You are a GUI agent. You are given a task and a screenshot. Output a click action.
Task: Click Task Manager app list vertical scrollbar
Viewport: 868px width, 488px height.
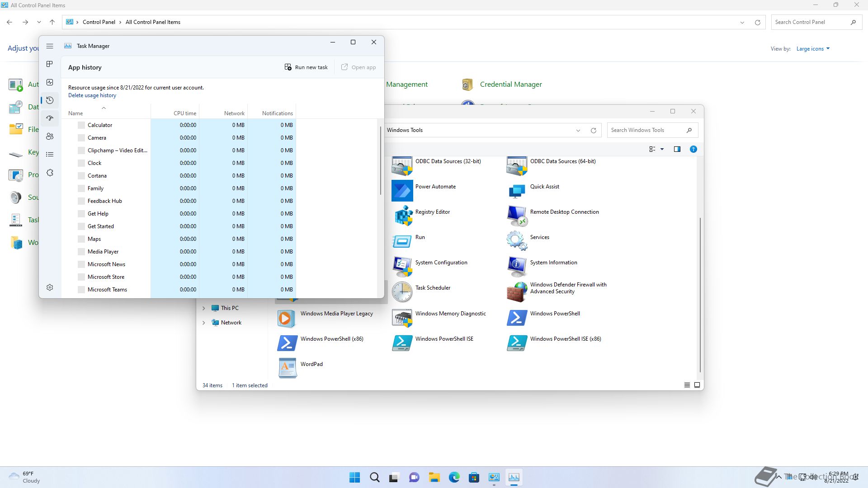pyautogui.click(x=380, y=160)
